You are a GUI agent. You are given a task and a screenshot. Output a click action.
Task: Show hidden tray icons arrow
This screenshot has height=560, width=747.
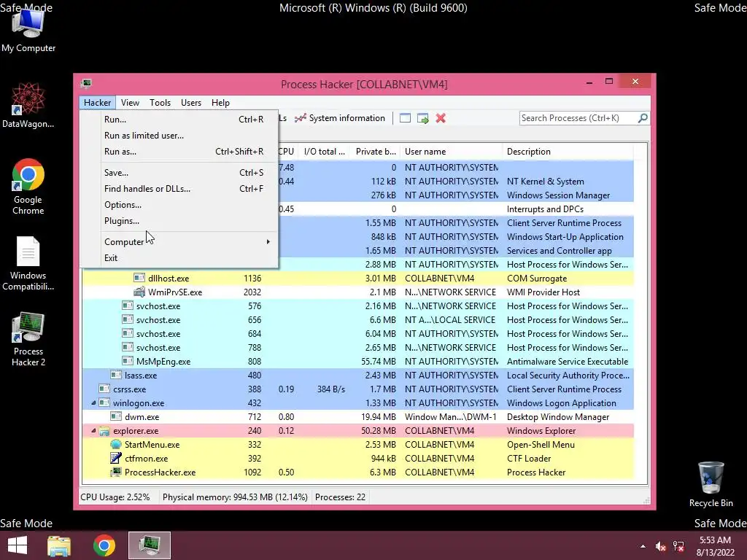click(643, 546)
